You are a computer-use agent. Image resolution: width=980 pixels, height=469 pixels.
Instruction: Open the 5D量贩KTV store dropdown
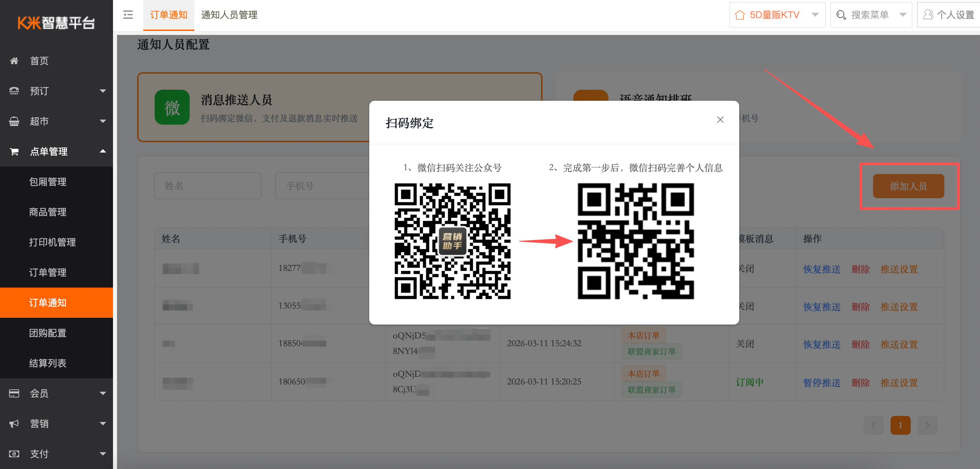tap(777, 15)
